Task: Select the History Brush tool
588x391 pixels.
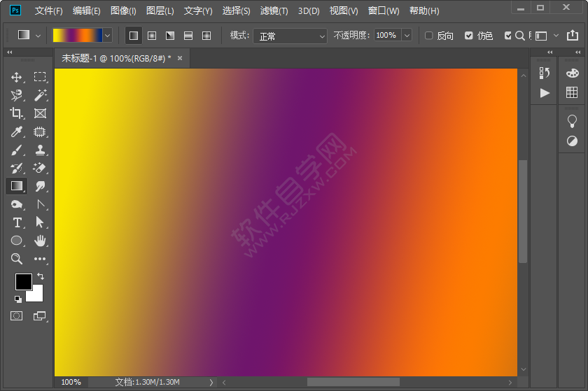Action: tap(17, 168)
